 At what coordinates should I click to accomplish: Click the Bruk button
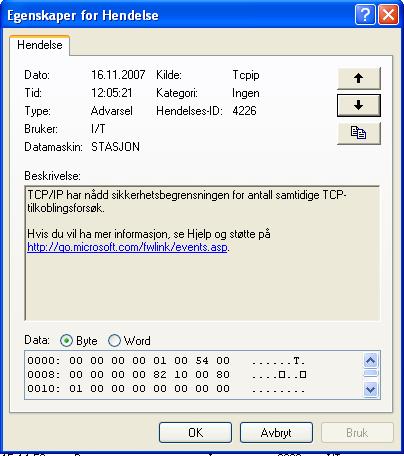[357, 433]
